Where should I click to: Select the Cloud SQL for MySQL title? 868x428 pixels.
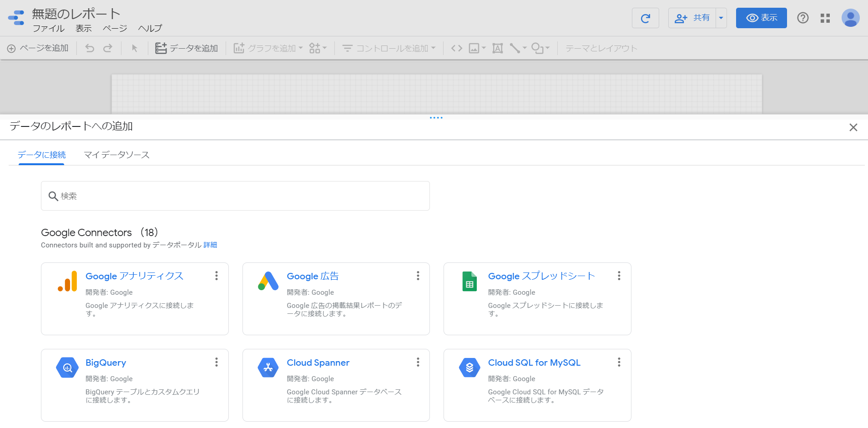pos(535,363)
